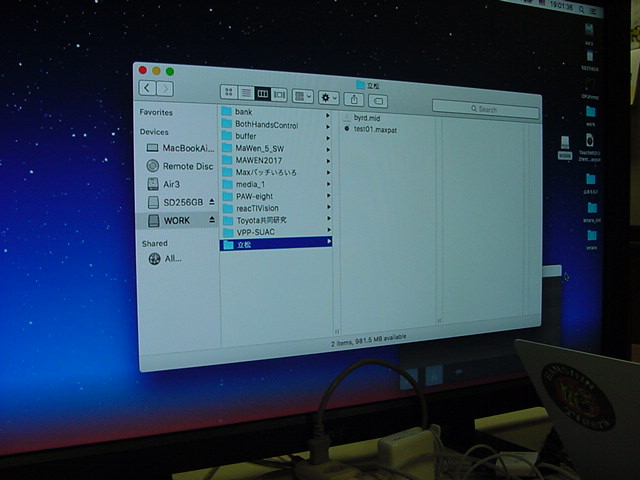Click the Search field in Finder
The height and width of the screenshot is (480, 640).
pos(485,109)
